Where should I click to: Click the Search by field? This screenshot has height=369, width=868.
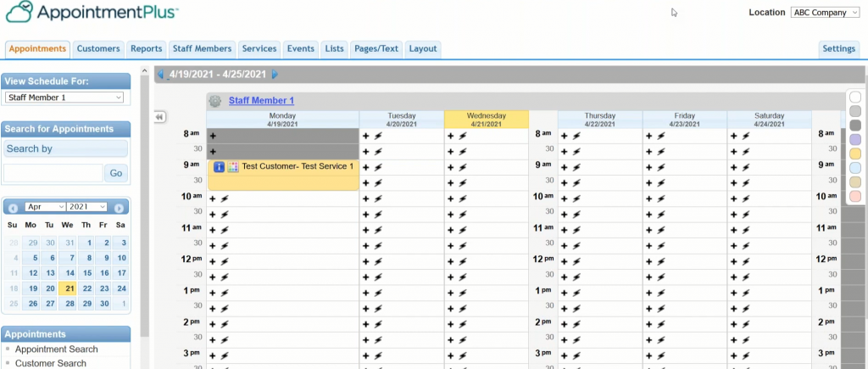coord(66,148)
